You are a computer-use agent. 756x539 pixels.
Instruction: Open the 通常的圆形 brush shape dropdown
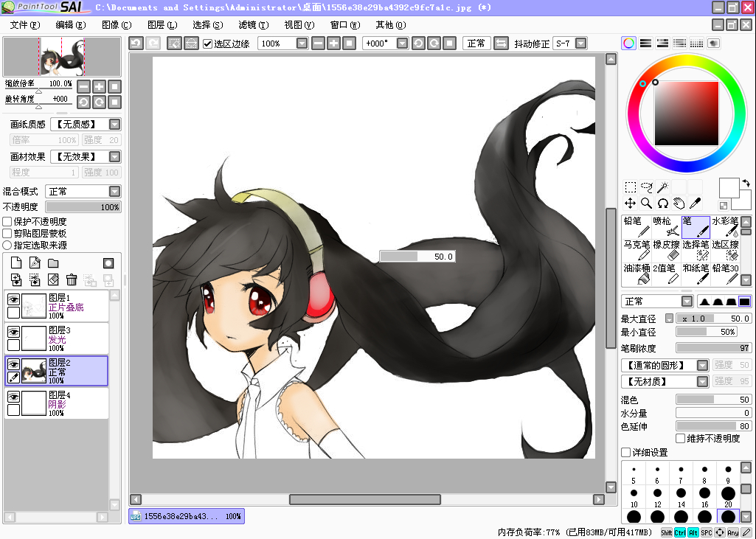pos(702,365)
